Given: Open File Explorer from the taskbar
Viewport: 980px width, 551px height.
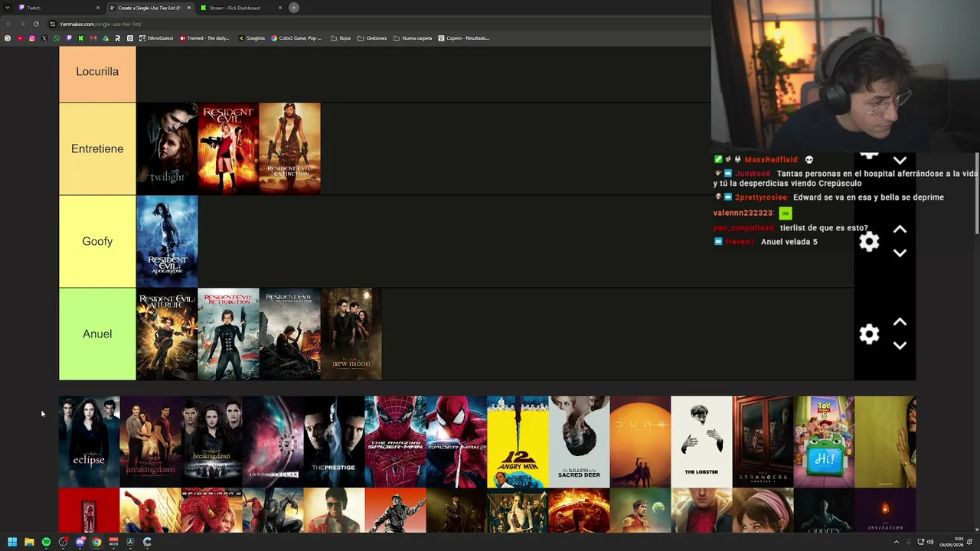Looking at the screenshot, I should (x=29, y=542).
